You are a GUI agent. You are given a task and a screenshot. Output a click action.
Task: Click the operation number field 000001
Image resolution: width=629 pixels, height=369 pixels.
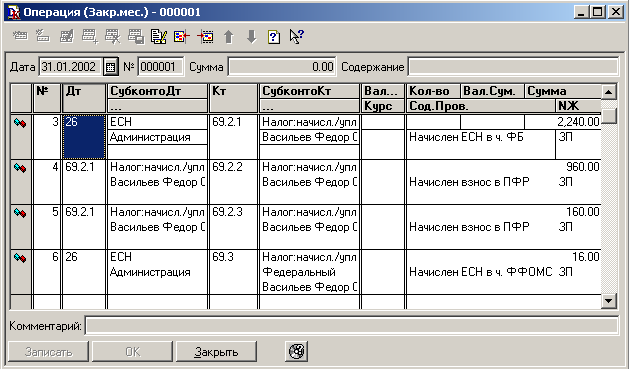point(160,67)
